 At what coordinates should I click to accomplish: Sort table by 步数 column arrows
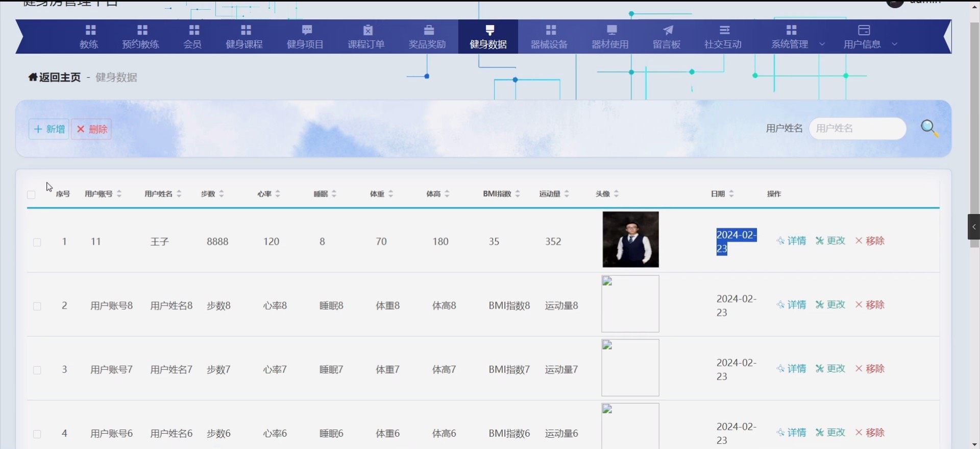pos(222,194)
